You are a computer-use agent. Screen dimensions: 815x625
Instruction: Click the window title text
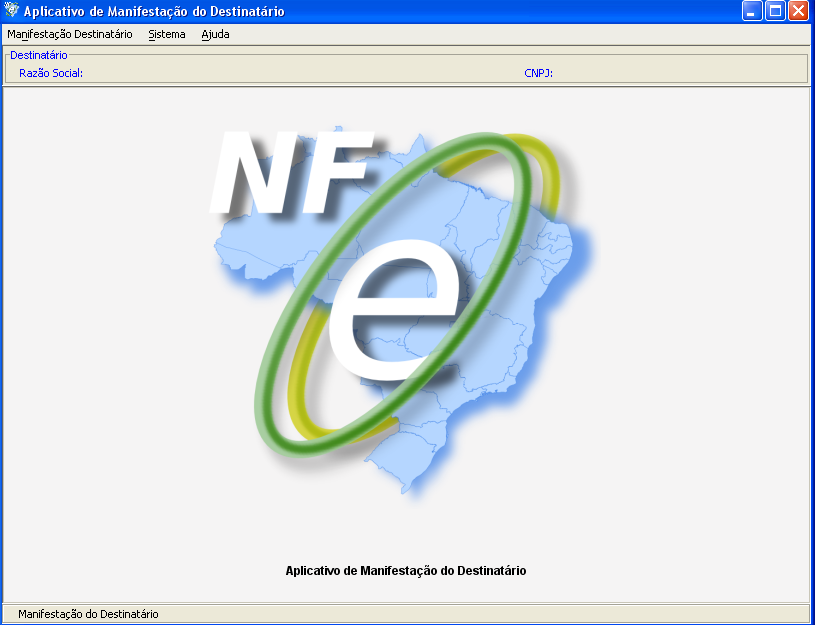coord(154,11)
